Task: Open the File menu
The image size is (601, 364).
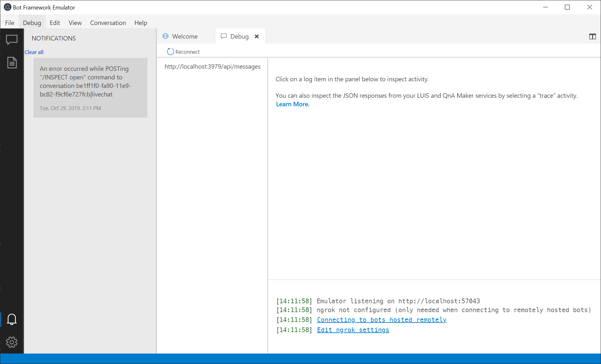Action: [x=10, y=23]
